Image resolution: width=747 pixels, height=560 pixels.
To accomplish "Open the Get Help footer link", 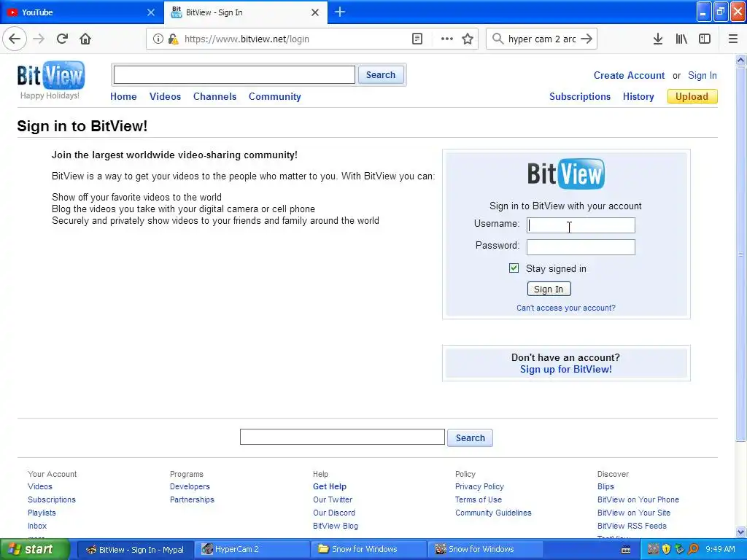I will pyautogui.click(x=330, y=486).
